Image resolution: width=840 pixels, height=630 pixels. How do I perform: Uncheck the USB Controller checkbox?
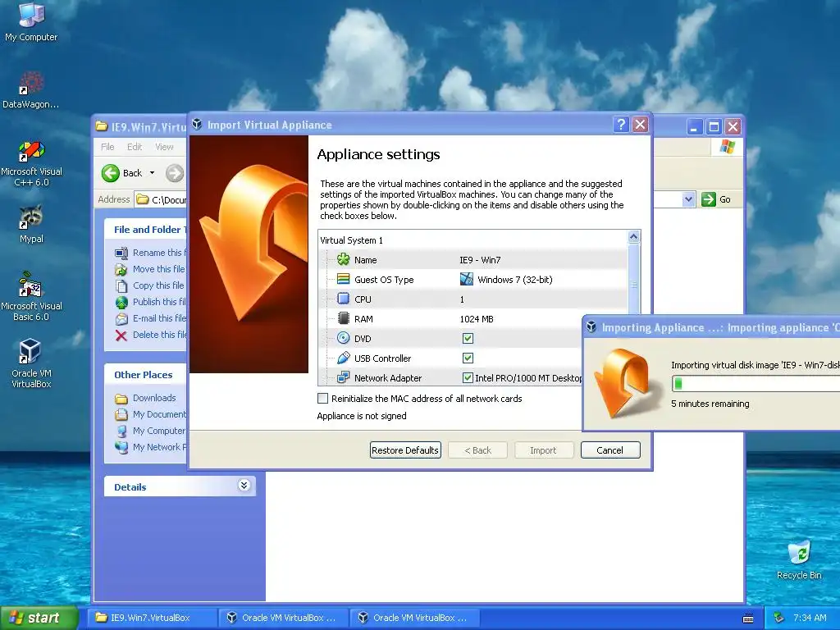tap(468, 358)
